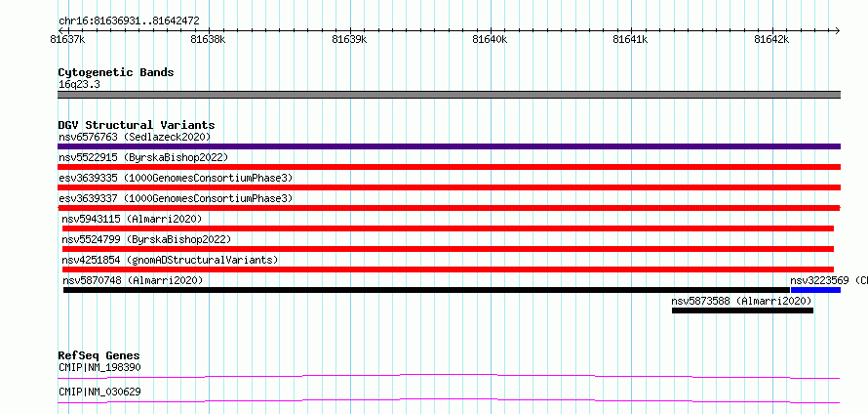
Task: Open variant label nsv5524799 (ByrskaBishop2022)
Action: pos(146,239)
